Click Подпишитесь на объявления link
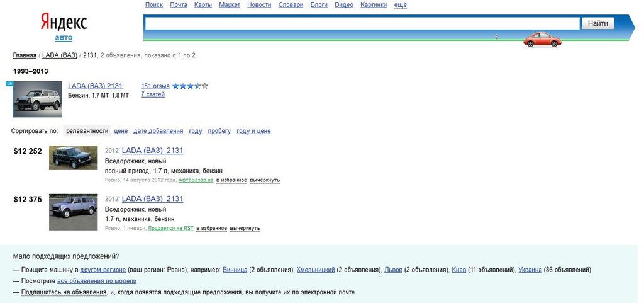 tap(64, 293)
